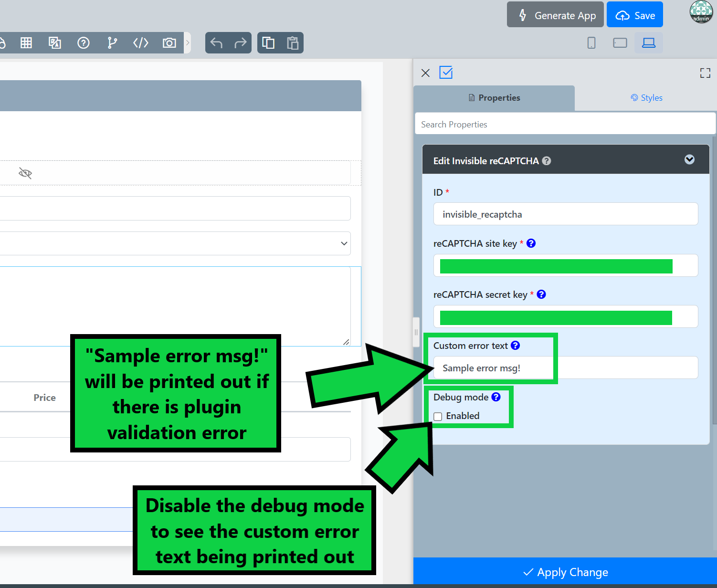717x588 pixels.
Task: Close the properties panel with X
Action: tap(426, 73)
